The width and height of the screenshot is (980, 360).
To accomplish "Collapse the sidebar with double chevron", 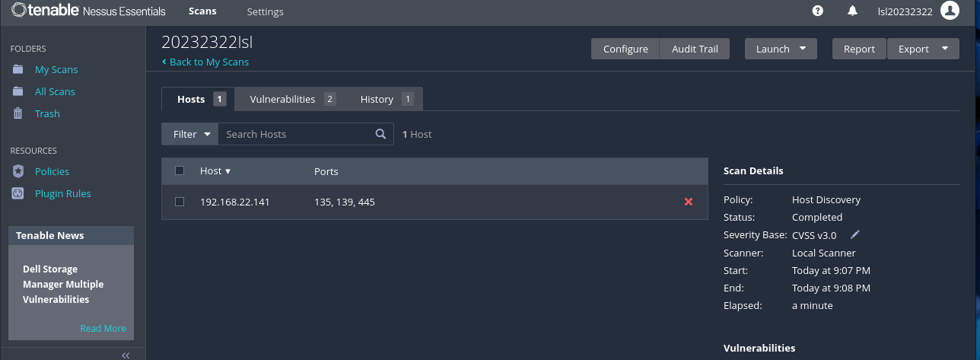I will [x=126, y=355].
